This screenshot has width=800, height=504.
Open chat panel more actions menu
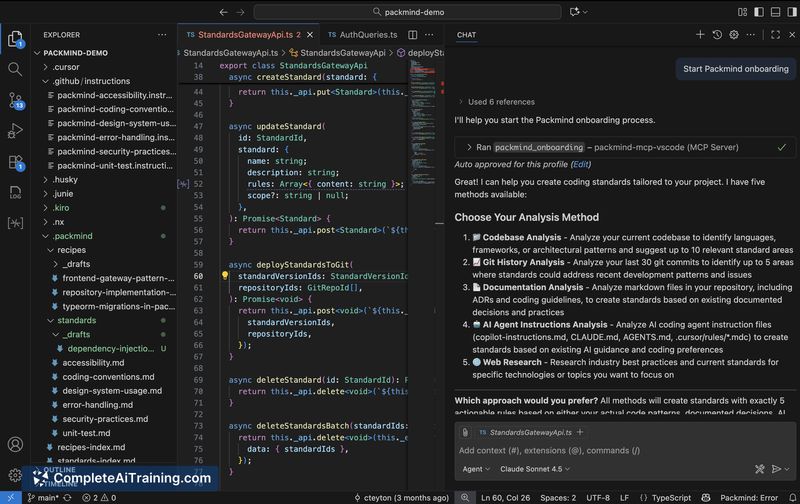[751, 34]
